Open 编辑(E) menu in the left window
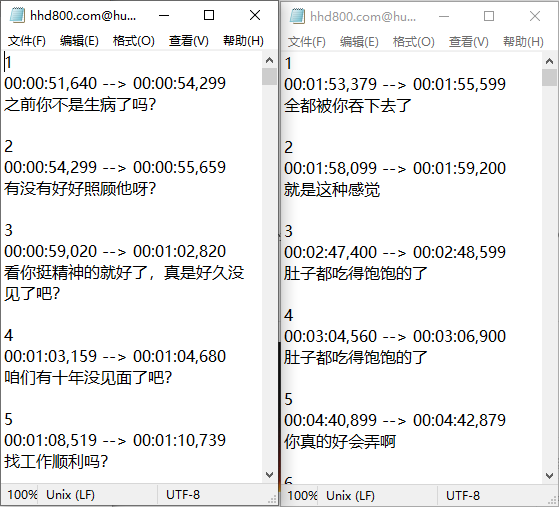Screen dimensions: 559x507 [79, 41]
